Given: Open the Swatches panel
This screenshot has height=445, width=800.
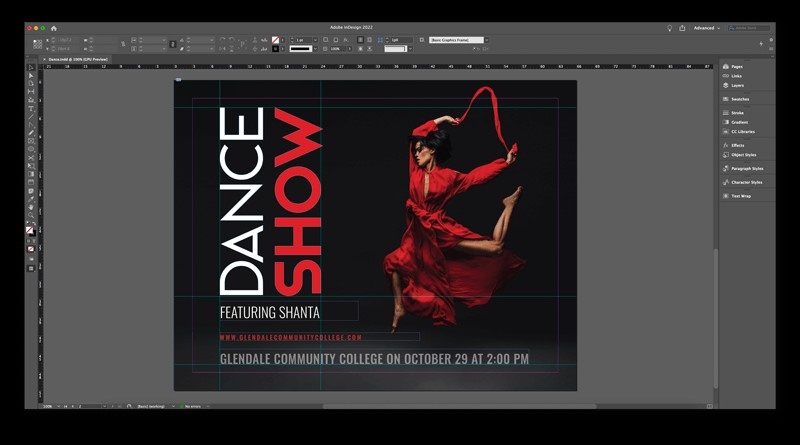Looking at the screenshot, I should pyautogui.click(x=739, y=99).
